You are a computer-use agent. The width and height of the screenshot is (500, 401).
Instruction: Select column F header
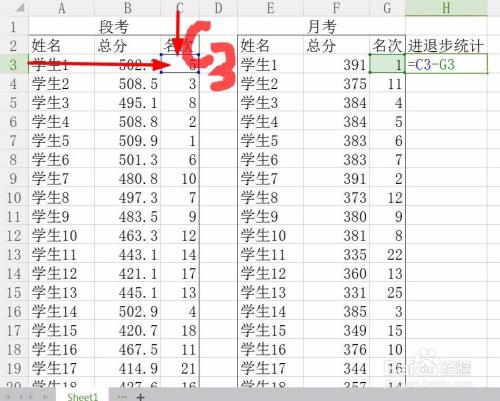pyautogui.click(x=336, y=8)
